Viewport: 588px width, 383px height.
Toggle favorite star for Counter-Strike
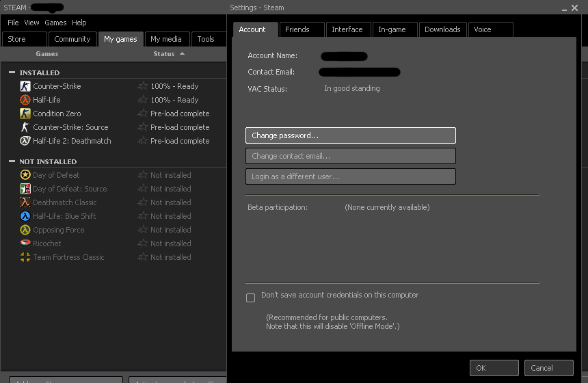click(x=142, y=86)
